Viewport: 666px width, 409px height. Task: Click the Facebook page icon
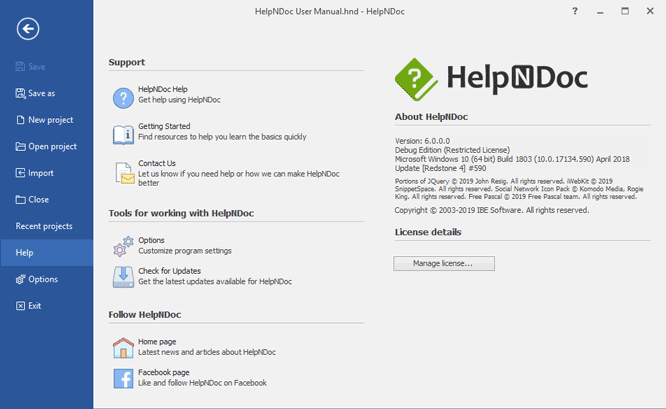[x=123, y=378]
